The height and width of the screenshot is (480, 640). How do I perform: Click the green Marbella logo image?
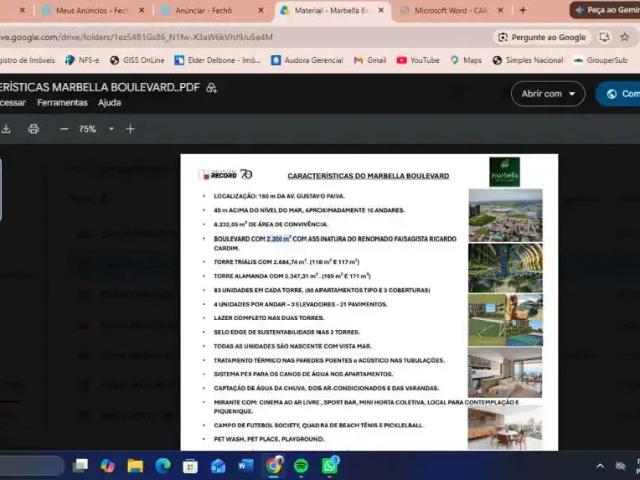pyautogui.click(x=504, y=172)
